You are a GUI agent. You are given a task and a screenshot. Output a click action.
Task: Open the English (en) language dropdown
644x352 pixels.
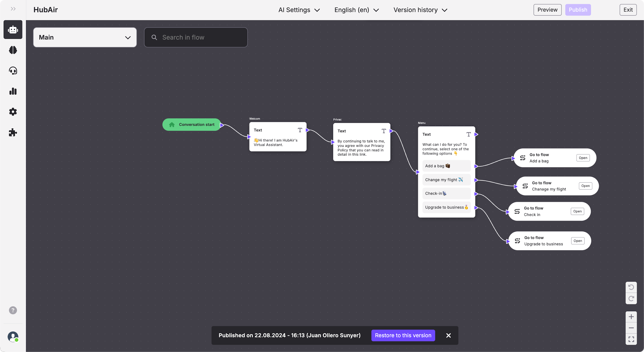pyautogui.click(x=356, y=10)
